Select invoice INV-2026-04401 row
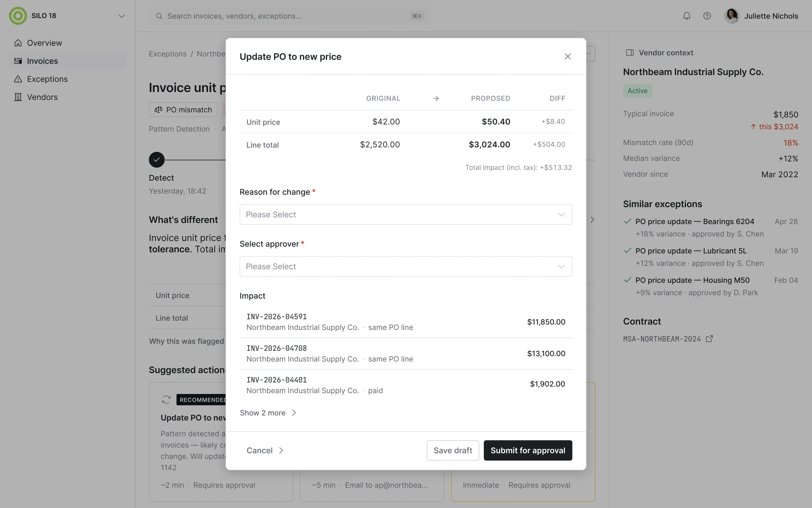812x508 pixels. tap(406, 385)
